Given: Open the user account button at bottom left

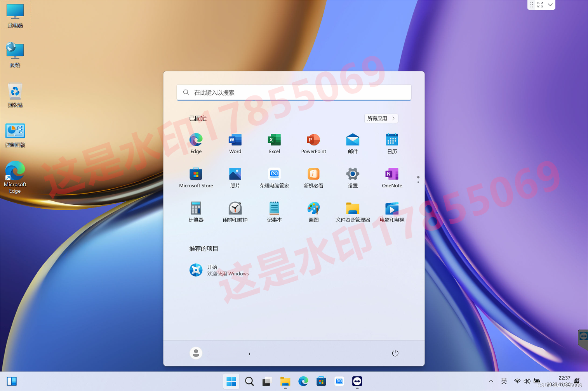Looking at the screenshot, I should point(196,353).
